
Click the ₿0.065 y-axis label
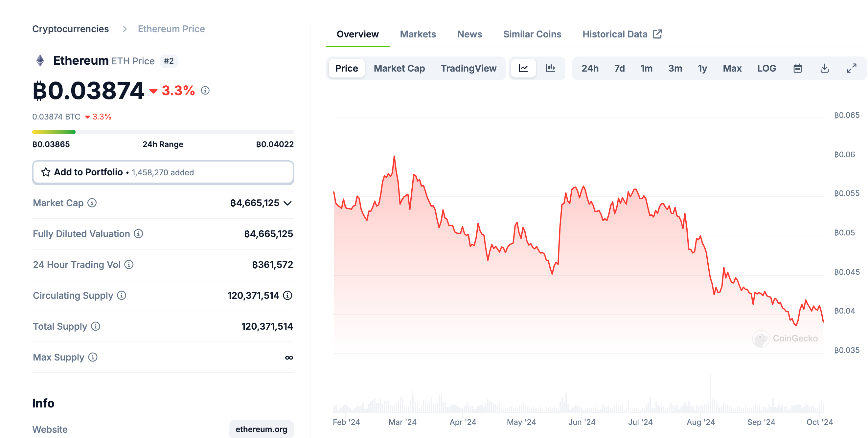tap(846, 115)
